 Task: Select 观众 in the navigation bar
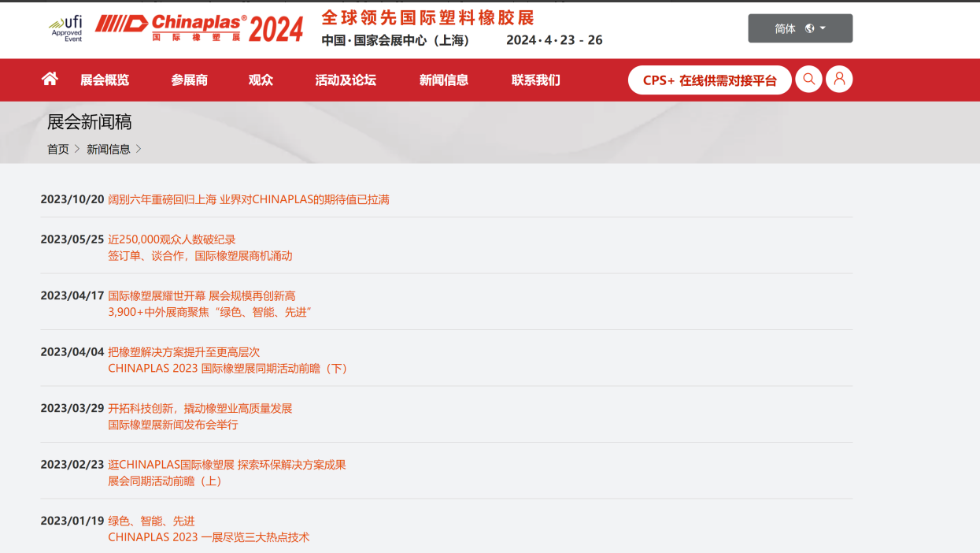pyautogui.click(x=261, y=80)
